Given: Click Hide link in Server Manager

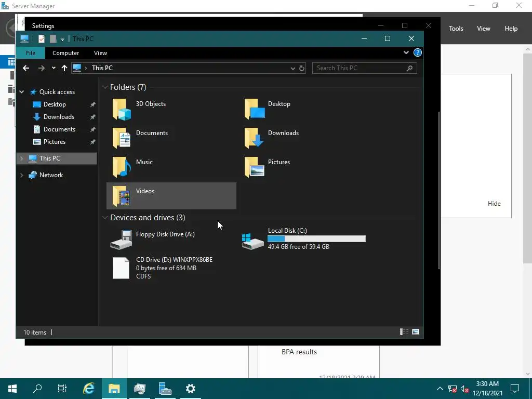Looking at the screenshot, I should tap(494, 204).
